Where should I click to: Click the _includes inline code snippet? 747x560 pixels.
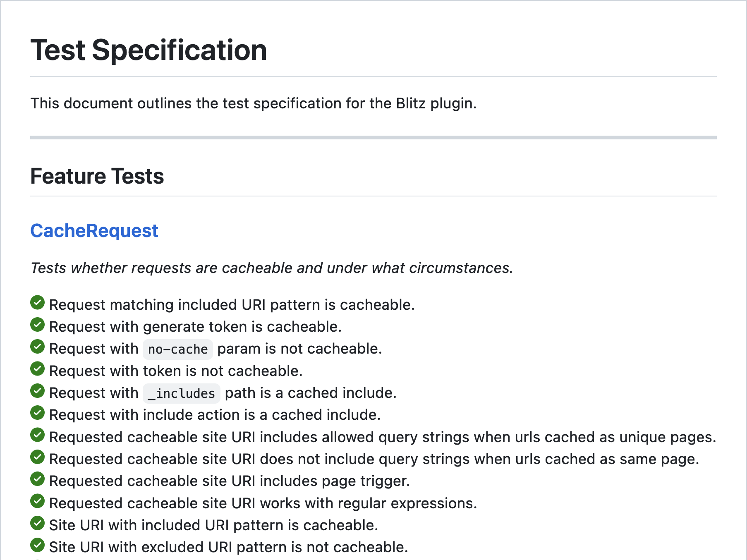(x=182, y=393)
